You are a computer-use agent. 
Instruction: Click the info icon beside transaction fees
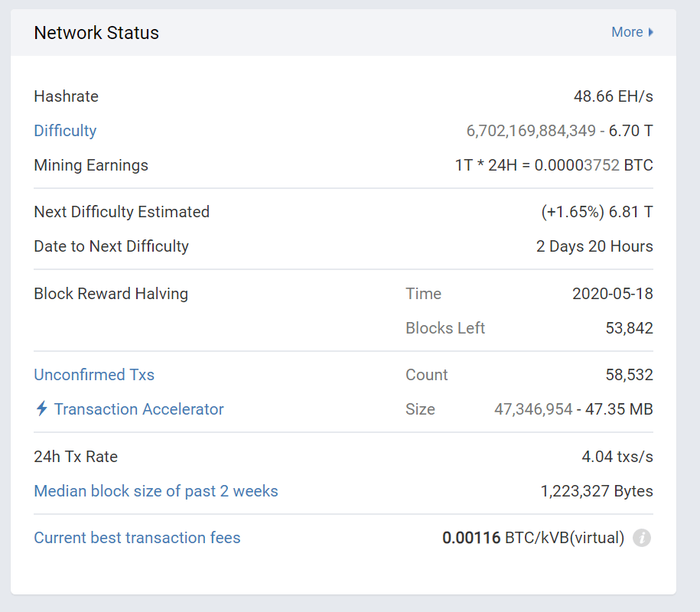[x=642, y=538]
